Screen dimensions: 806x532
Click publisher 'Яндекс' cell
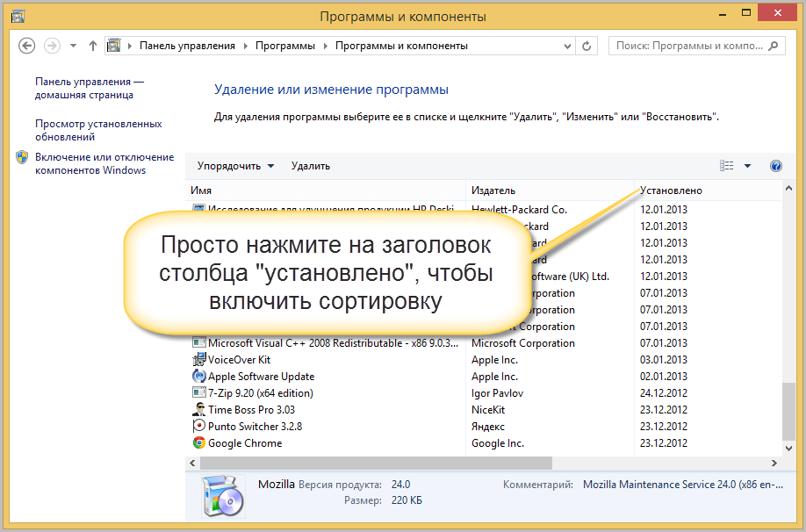[x=488, y=427]
